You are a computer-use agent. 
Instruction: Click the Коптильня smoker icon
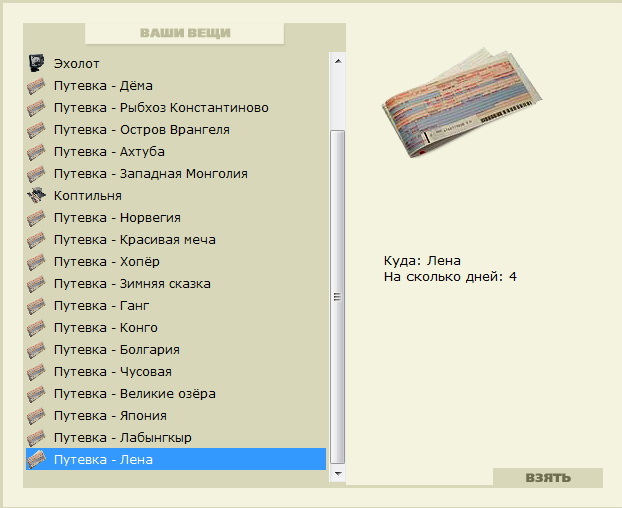coord(36,196)
